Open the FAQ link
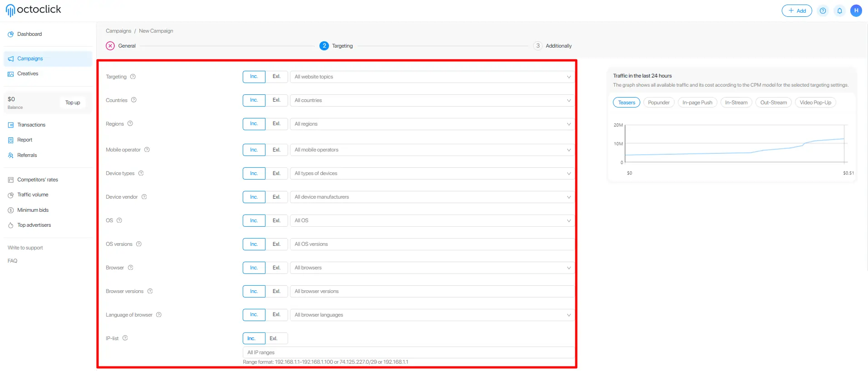This screenshot has width=868, height=371. [13, 261]
